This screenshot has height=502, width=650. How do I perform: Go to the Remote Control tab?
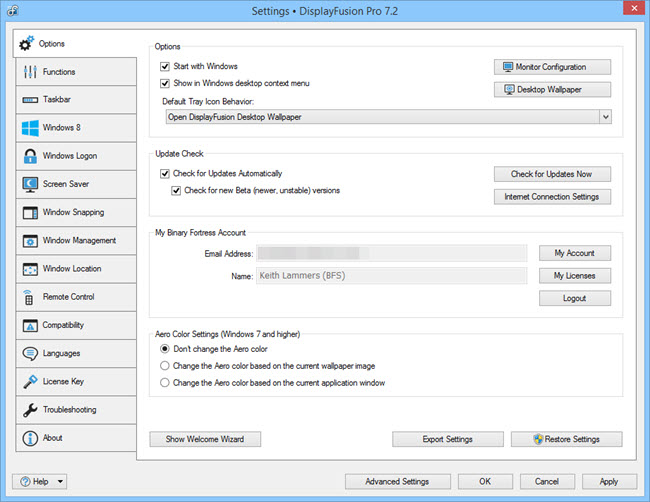(76, 297)
